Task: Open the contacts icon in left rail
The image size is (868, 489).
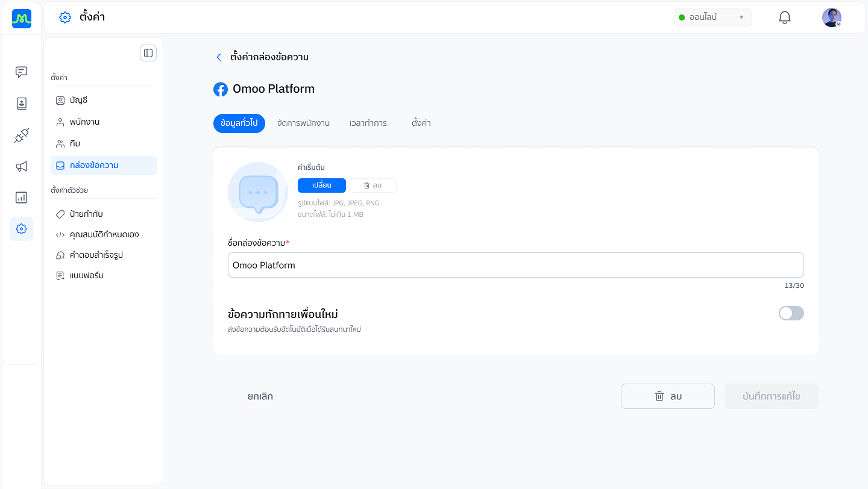Action: 22,104
